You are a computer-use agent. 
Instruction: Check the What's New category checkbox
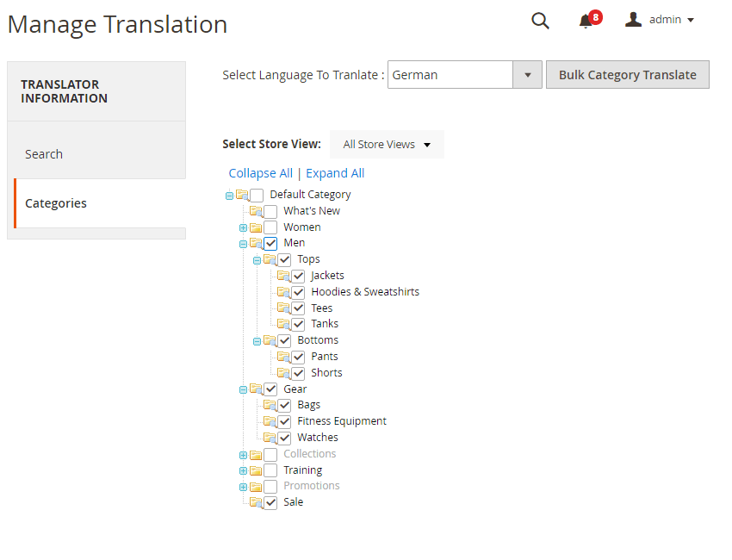click(x=270, y=211)
